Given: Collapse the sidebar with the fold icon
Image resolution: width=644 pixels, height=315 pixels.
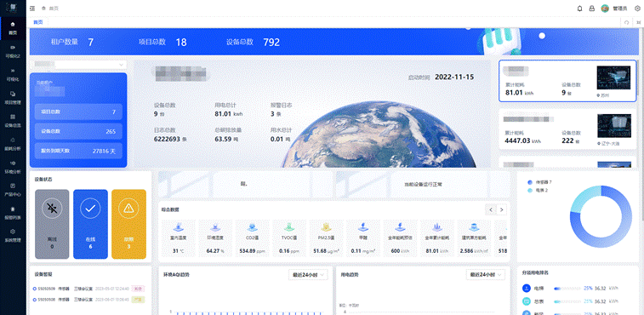Looking at the screenshot, I should 32,9.
